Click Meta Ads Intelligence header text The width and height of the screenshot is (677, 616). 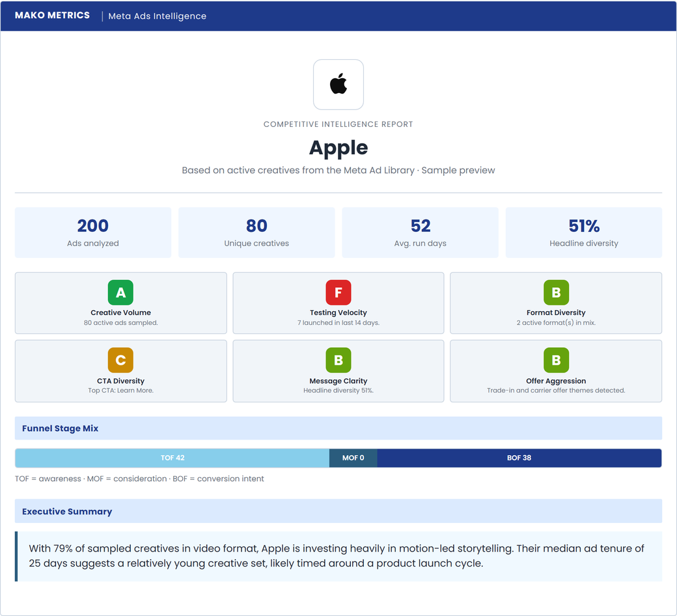click(157, 16)
